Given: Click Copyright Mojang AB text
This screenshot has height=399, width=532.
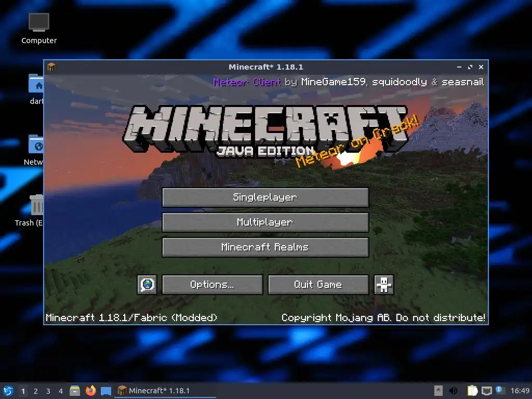Looking at the screenshot, I should tap(383, 317).
